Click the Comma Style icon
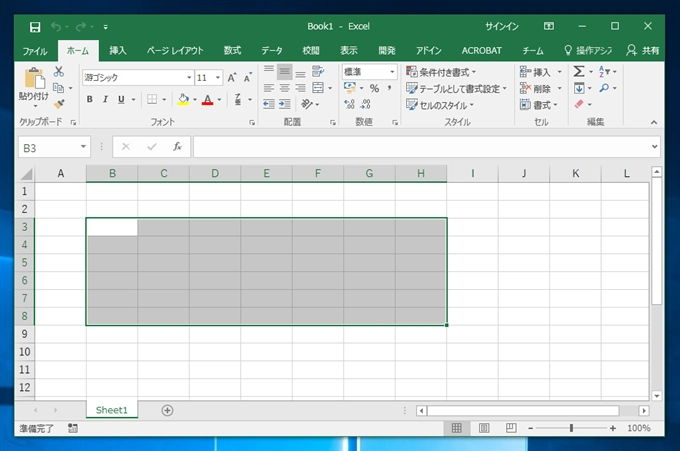The image size is (680, 451). [x=390, y=88]
